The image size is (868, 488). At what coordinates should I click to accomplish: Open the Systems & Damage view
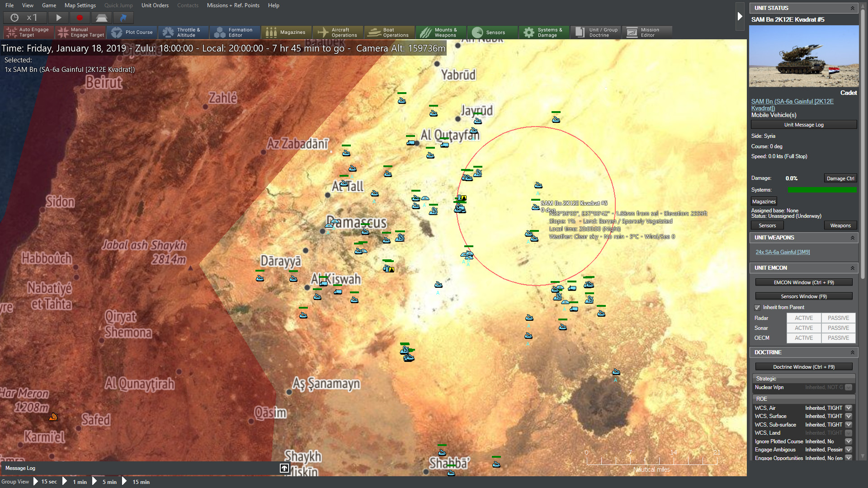click(x=544, y=32)
